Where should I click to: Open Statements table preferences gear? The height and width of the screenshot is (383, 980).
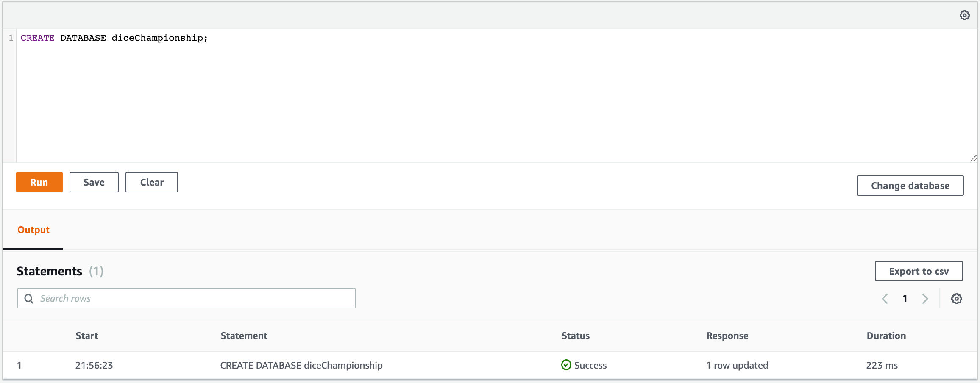pos(956,299)
